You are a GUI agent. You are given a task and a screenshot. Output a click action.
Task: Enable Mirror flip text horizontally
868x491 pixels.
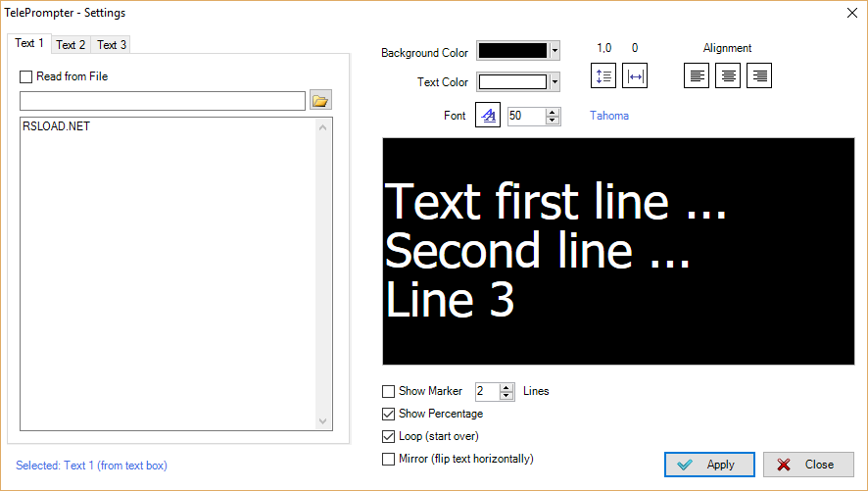coord(388,460)
